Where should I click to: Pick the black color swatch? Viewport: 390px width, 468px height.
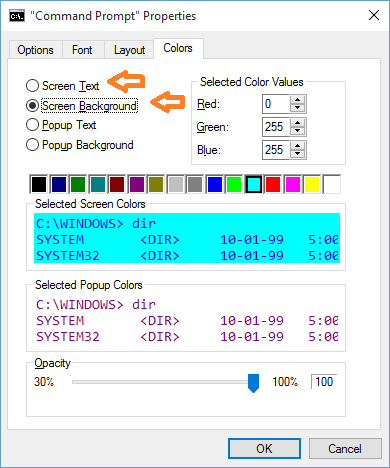click(x=39, y=184)
